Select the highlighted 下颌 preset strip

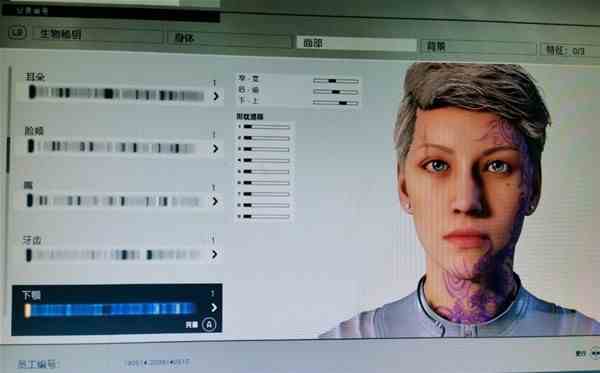(x=111, y=309)
